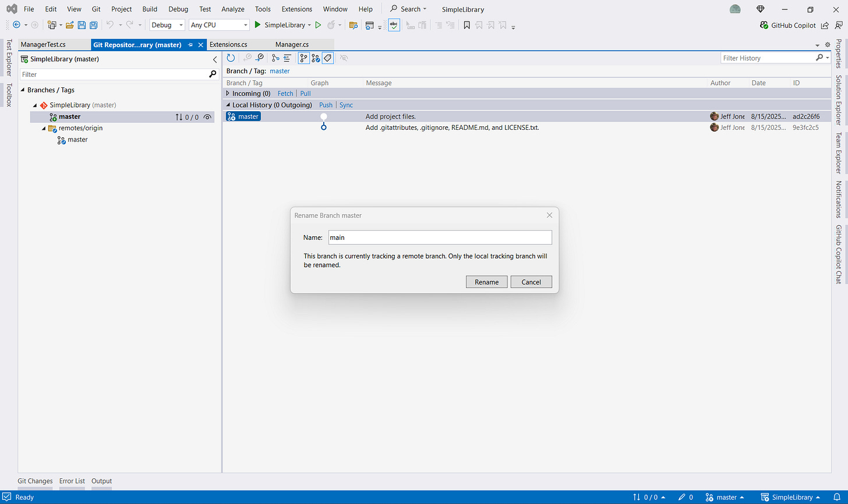Click the Sync link
The width and height of the screenshot is (848, 504).
pos(346,105)
